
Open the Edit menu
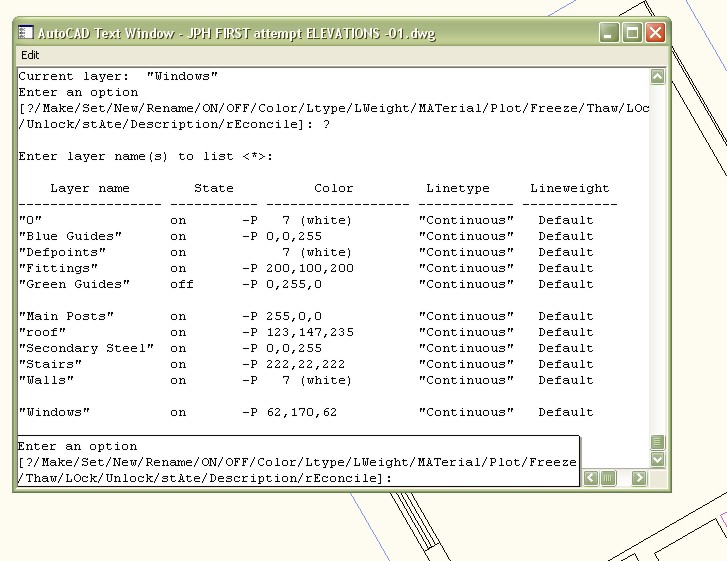[x=30, y=55]
